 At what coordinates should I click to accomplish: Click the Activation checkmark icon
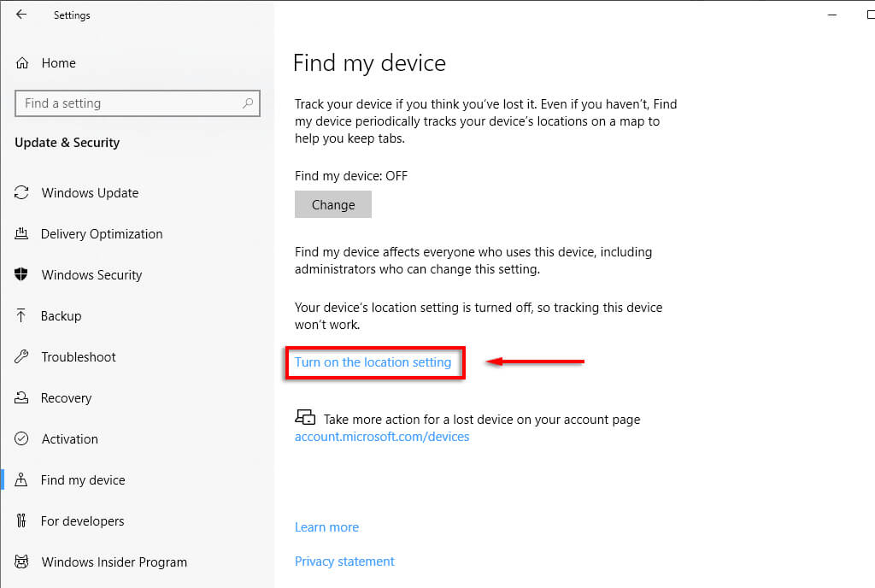click(22, 439)
